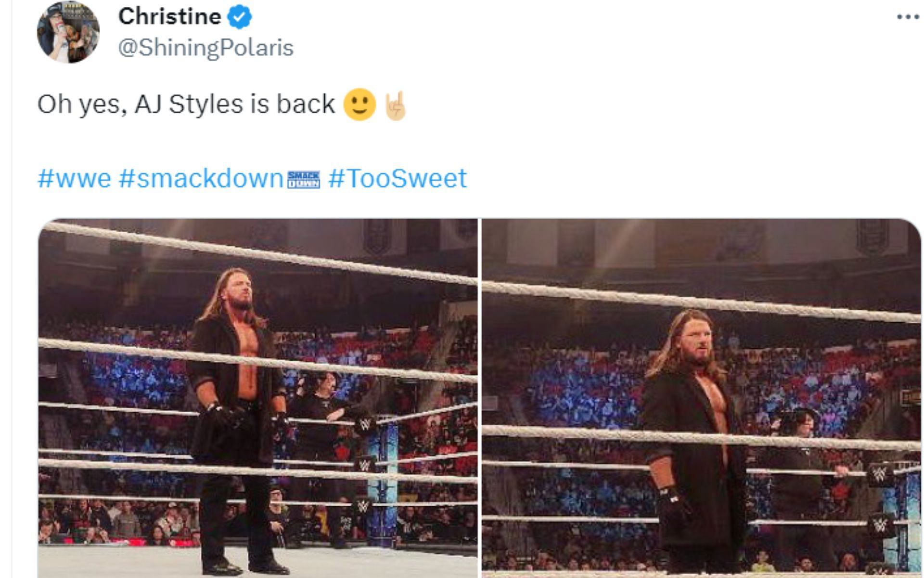Open the #smackdown hashtag link
Viewport: 924px width, 578px height.
point(201,178)
